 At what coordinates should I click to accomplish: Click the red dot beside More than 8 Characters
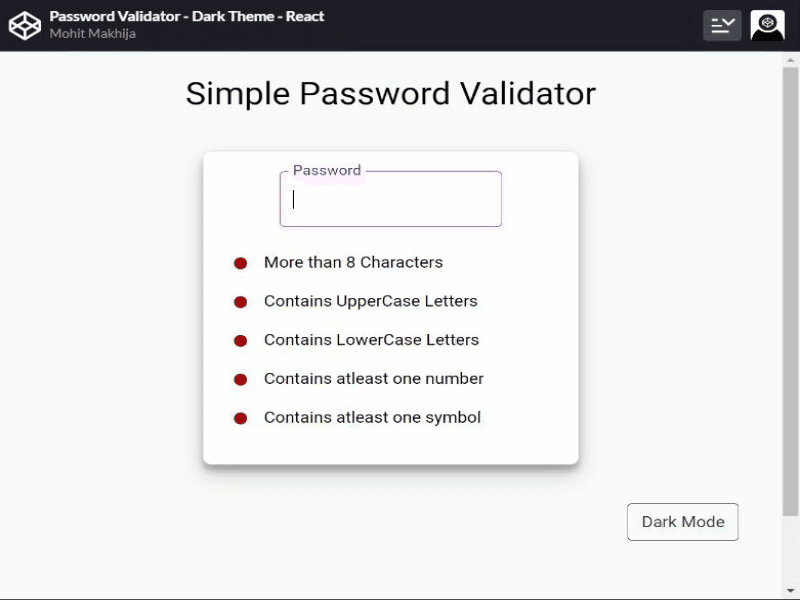[x=240, y=263]
